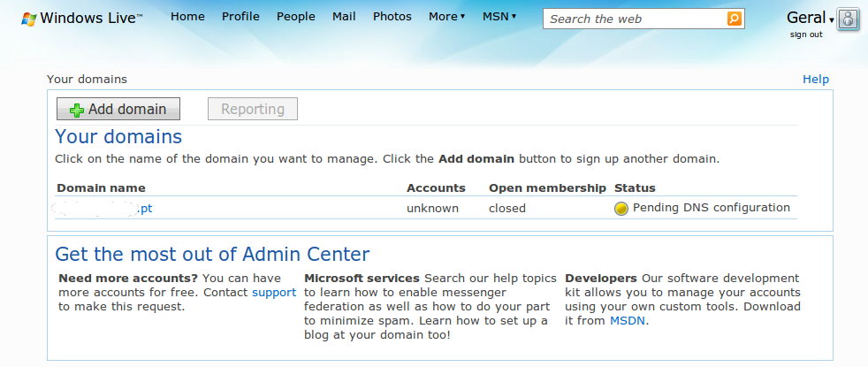
Task: Click the yellow pending status icon
Action: tap(621, 209)
